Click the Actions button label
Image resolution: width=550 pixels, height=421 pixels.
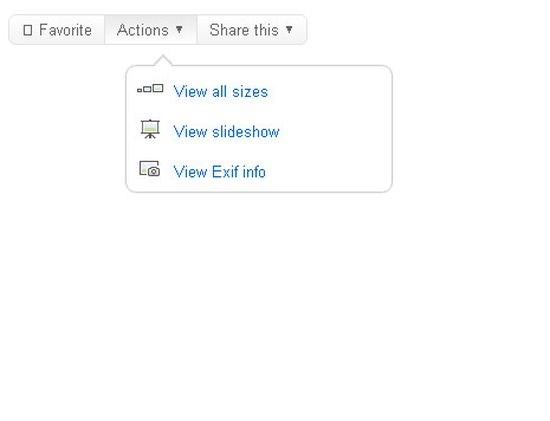143,30
